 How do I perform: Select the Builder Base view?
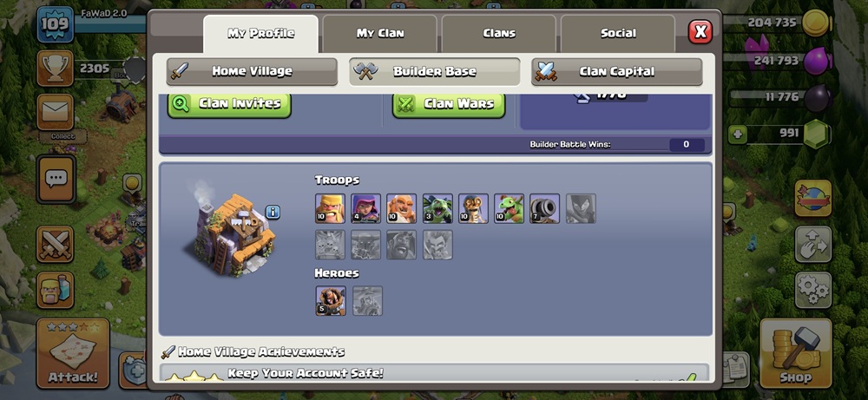435,71
